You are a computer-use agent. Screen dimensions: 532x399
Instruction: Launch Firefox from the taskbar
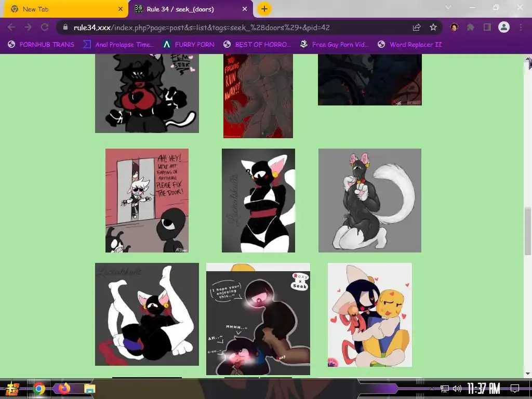64,389
